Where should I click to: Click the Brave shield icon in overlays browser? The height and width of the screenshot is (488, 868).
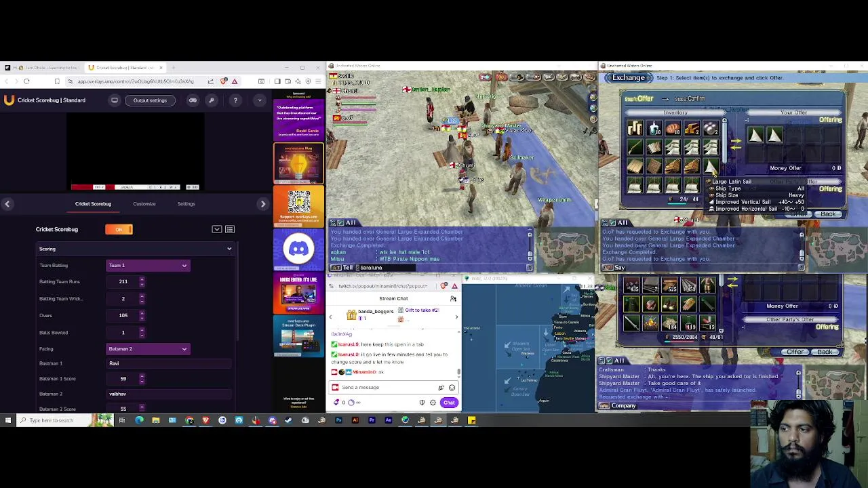point(224,81)
